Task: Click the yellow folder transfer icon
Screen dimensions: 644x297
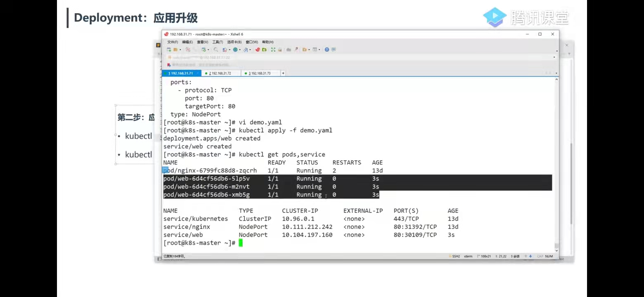Action: point(305,49)
